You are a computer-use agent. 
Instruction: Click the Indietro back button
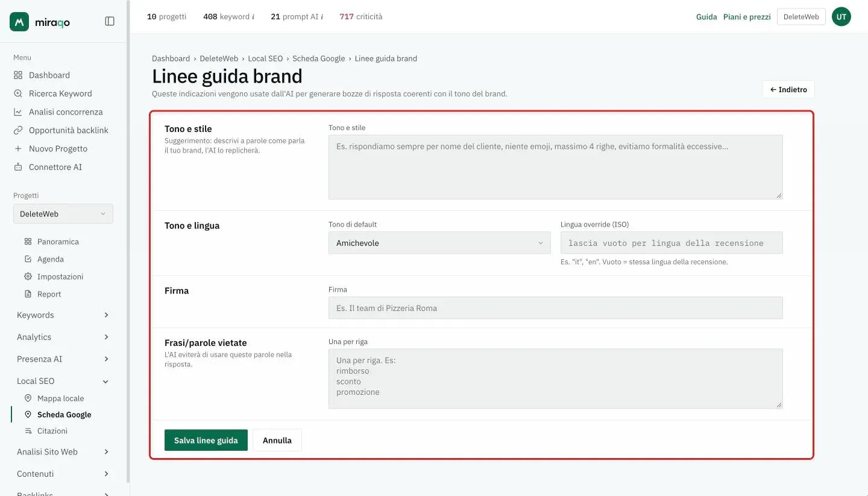[x=788, y=90]
